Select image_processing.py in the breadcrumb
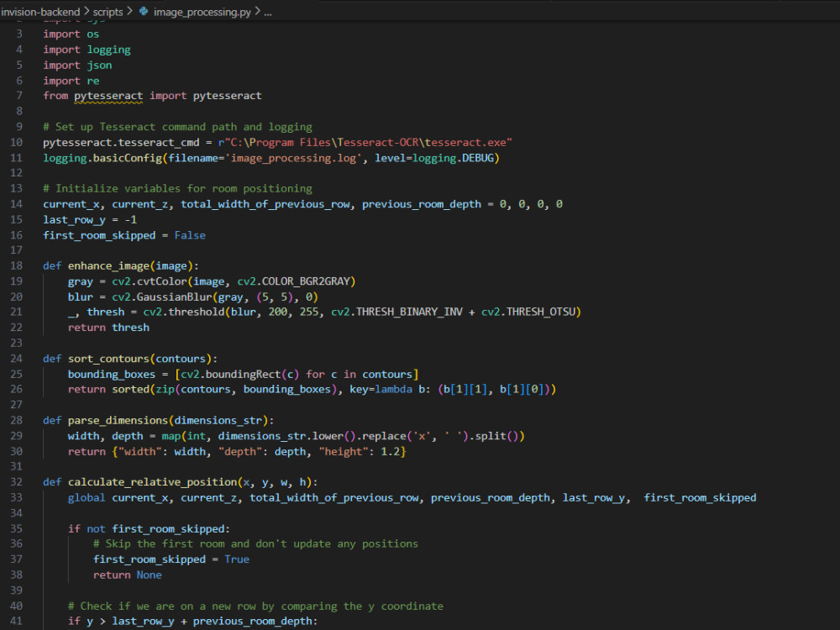Screen dimensions: 840x630 pyautogui.click(x=202, y=11)
